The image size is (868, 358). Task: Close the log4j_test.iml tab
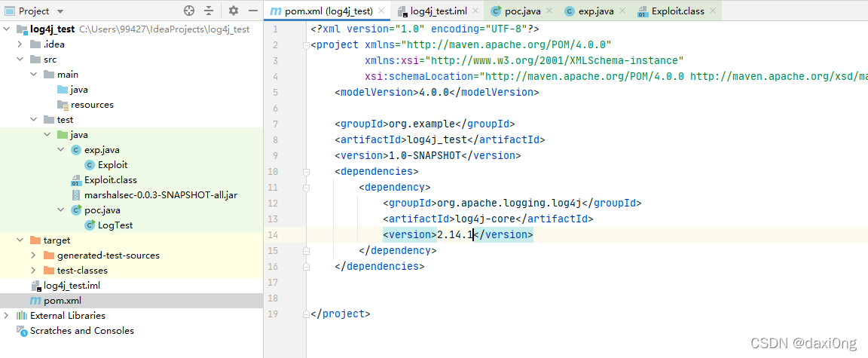point(476,11)
